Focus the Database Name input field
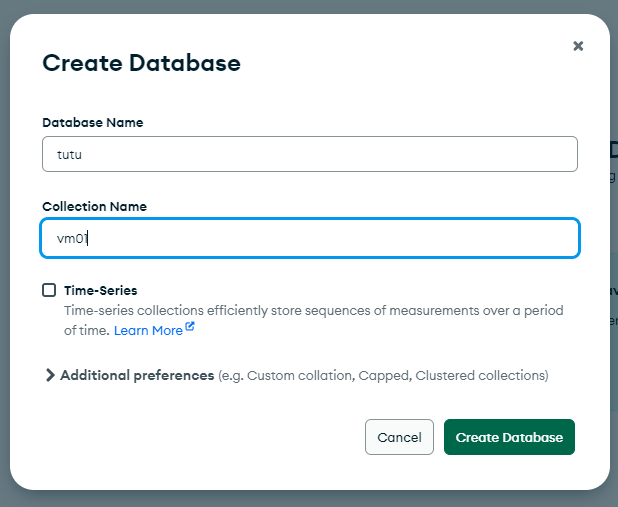 pyautogui.click(x=309, y=154)
